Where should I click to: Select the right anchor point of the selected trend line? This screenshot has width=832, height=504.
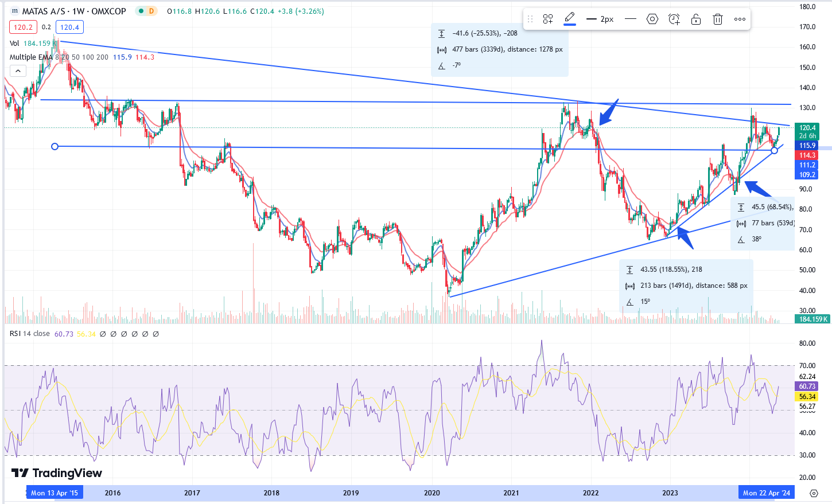[x=774, y=150]
